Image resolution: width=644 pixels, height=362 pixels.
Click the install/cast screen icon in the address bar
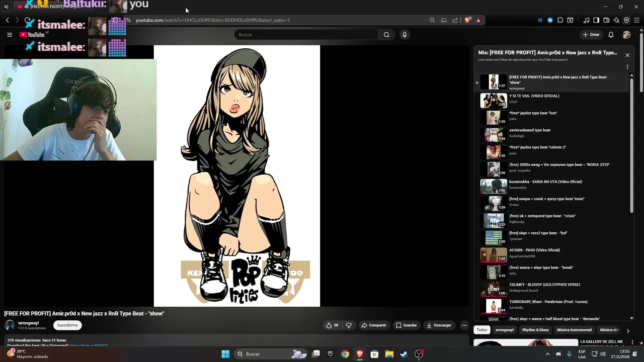(444, 20)
